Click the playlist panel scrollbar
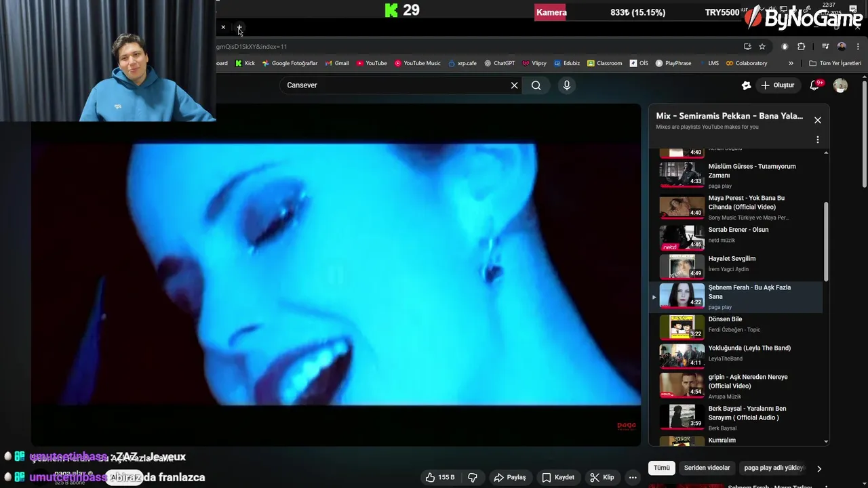Image resolution: width=868 pixels, height=488 pixels. tap(826, 241)
